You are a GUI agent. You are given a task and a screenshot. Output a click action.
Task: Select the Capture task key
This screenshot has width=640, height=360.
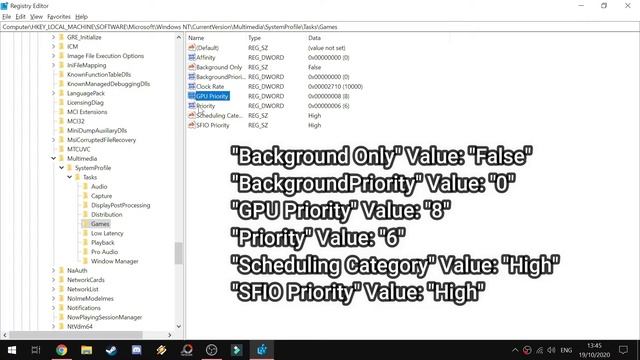pyautogui.click(x=101, y=196)
